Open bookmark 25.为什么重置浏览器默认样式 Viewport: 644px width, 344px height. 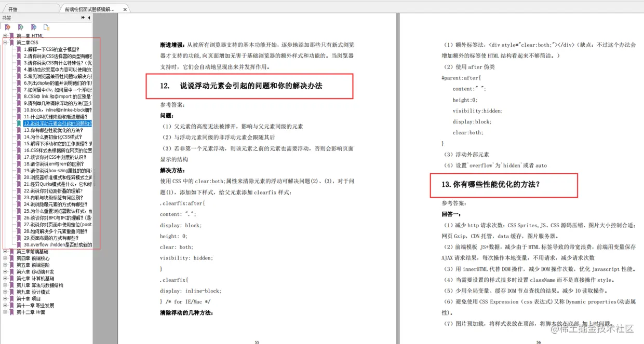[58, 211]
